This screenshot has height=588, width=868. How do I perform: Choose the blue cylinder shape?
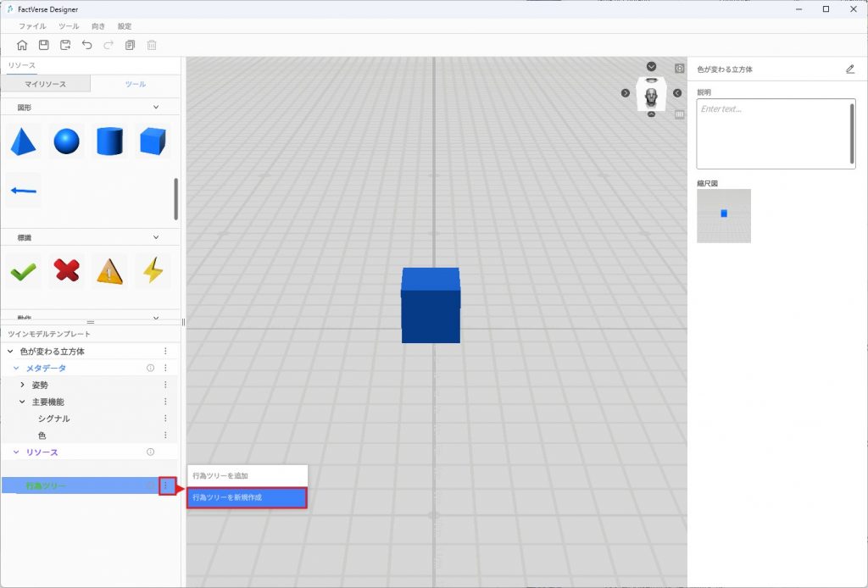point(109,141)
